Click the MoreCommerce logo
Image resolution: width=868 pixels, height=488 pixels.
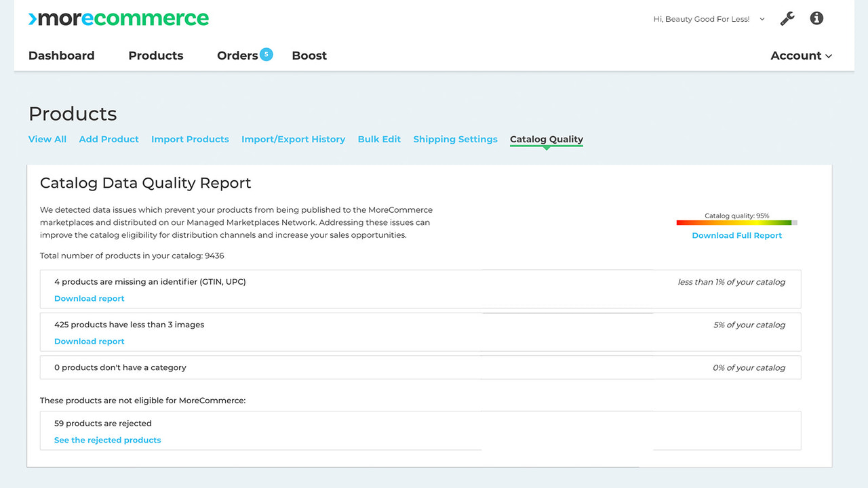coord(118,18)
